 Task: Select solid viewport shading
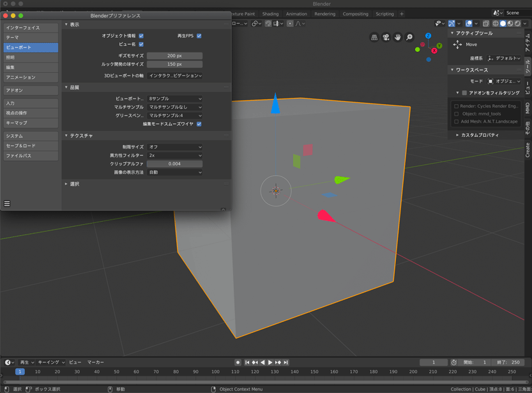click(503, 24)
